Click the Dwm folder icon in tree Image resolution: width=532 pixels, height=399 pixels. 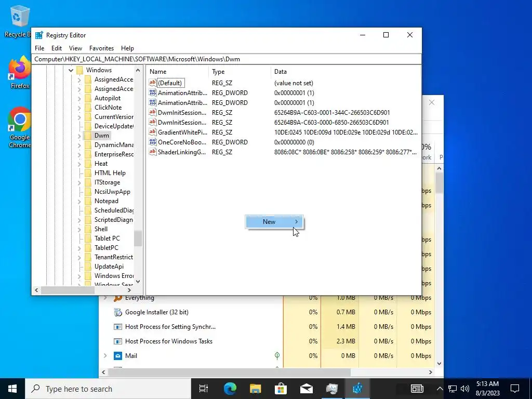coord(88,136)
